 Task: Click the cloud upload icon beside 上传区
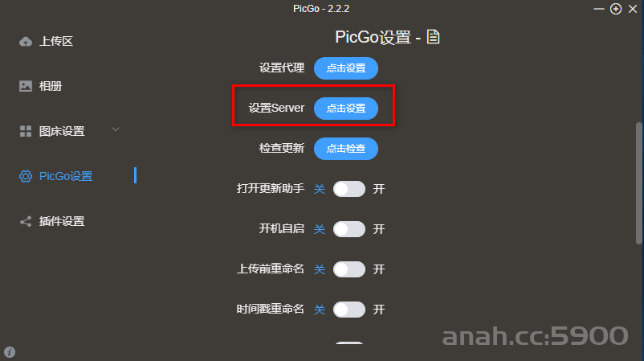click(x=26, y=42)
